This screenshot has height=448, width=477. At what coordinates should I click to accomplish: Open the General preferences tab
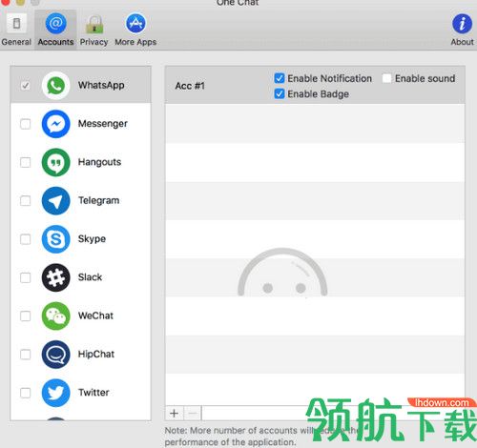pos(16,30)
